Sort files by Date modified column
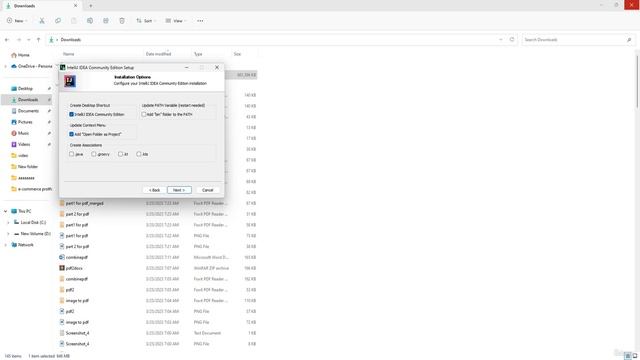Image resolution: width=640 pixels, height=360 pixels. pyautogui.click(x=158, y=54)
